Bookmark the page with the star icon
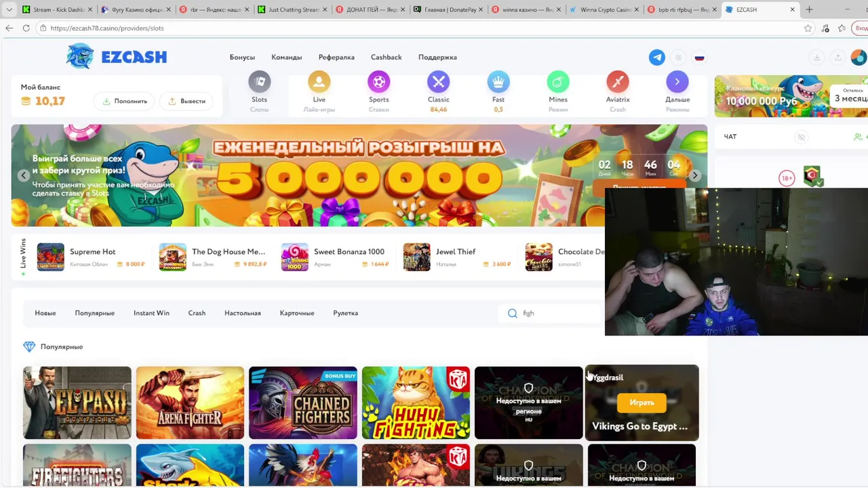This screenshot has height=488, width=868. pyautogui.click(x=808, y=28)
